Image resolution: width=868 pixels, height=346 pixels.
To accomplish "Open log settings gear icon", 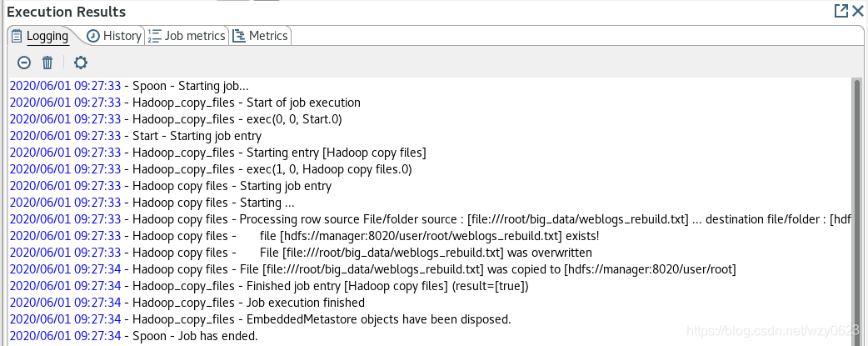I will pos(81,63).
